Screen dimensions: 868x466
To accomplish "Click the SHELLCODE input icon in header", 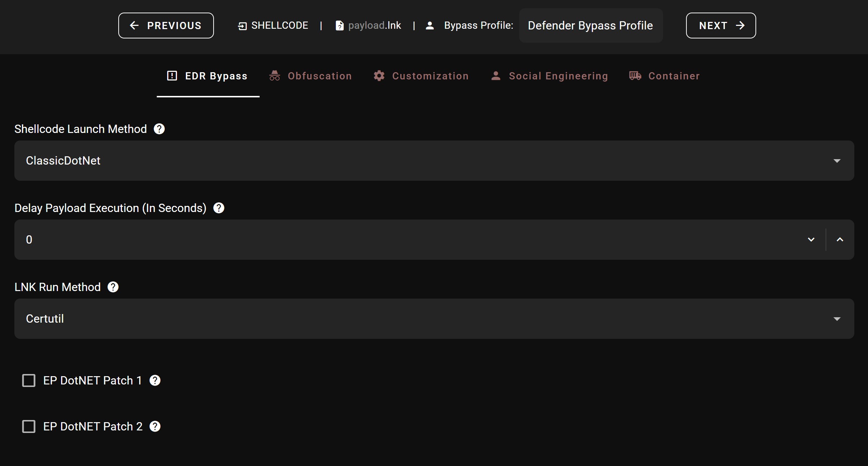I will click(x=242, y=26).
